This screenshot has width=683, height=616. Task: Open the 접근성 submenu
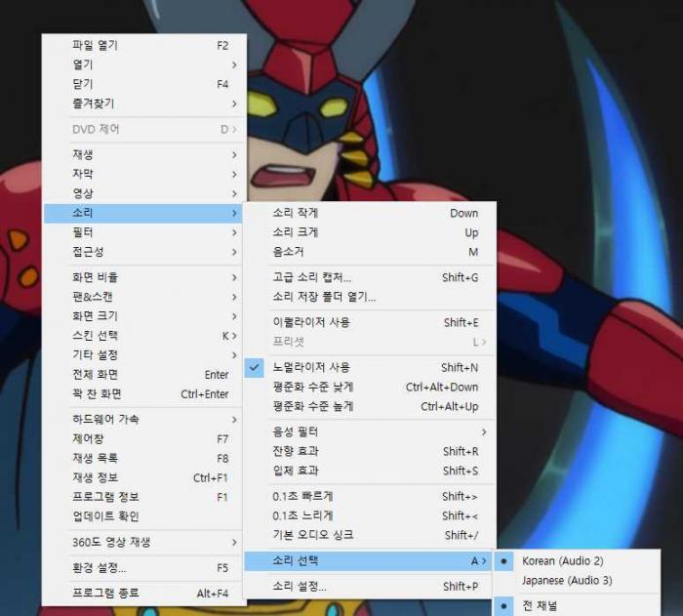click(143, 252)
